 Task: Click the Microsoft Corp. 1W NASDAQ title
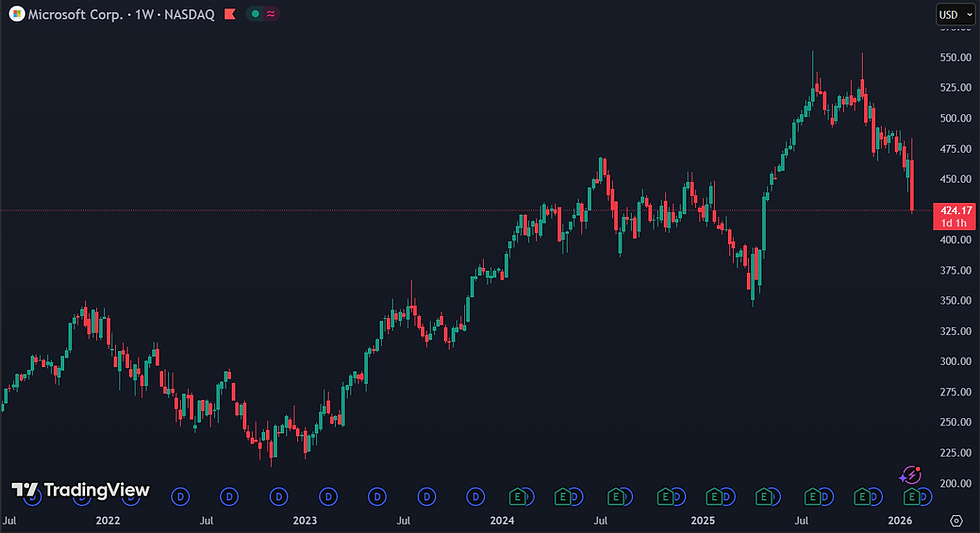tap(121, 14)
